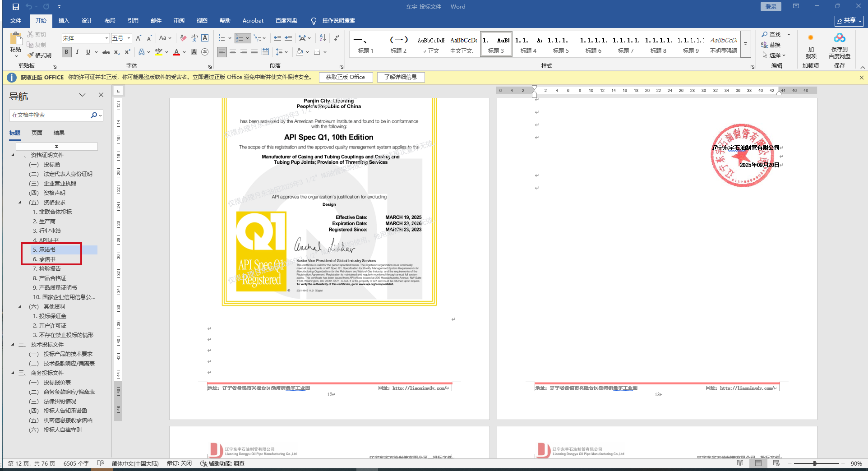868x471 pixels.
Task: Toggle bold formatting
Action: (66, 52)
